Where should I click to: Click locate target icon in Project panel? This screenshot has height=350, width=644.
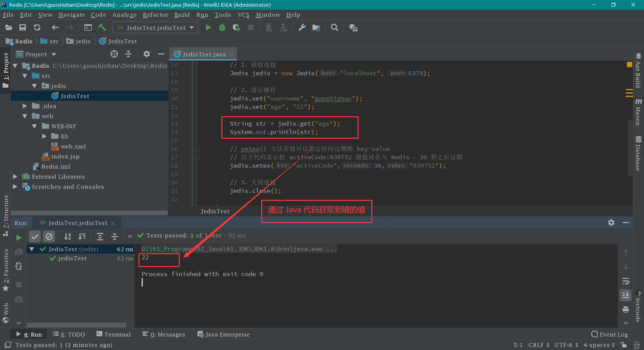click(114, 54)
